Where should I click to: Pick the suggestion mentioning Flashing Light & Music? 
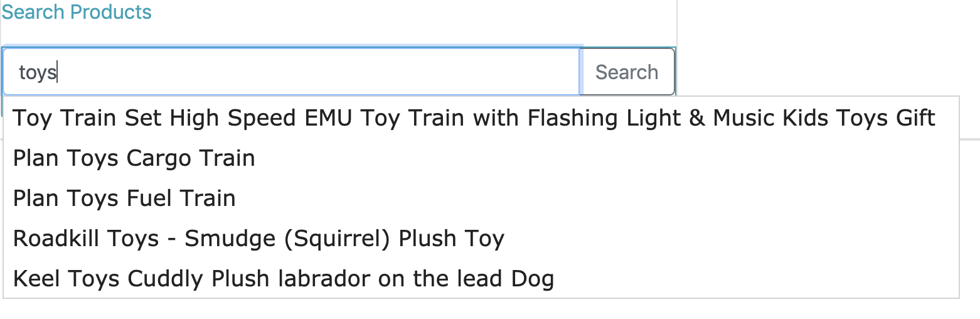(481, 117)
